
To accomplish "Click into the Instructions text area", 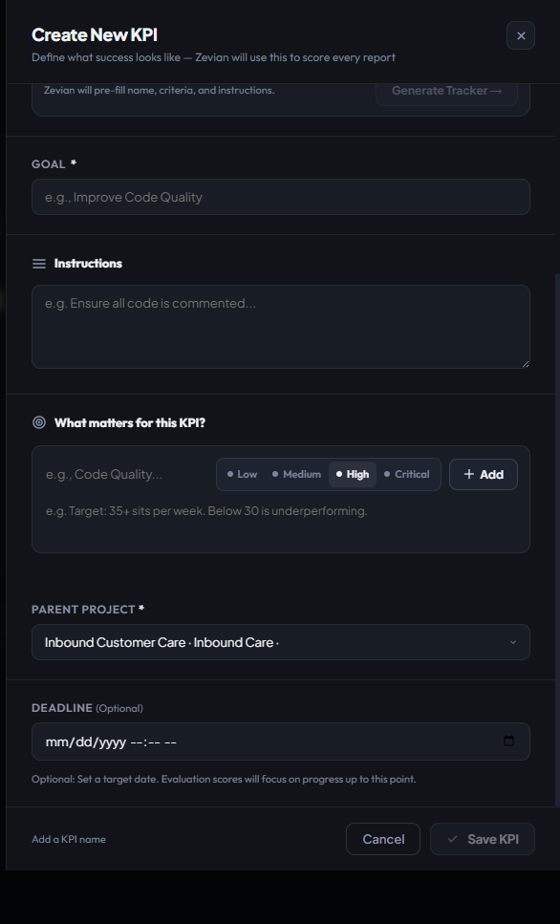I will click(281, 327).
